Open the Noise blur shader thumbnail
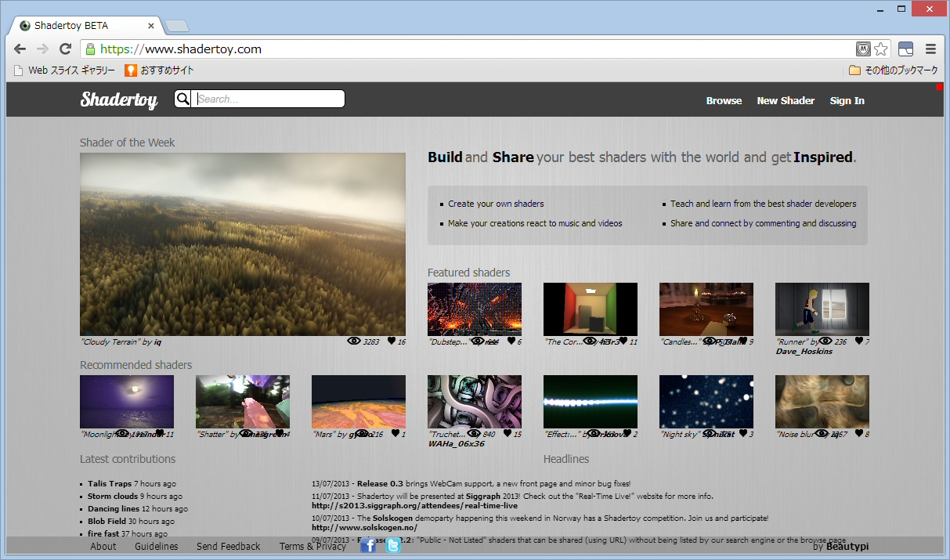 (x=822, y=402)
